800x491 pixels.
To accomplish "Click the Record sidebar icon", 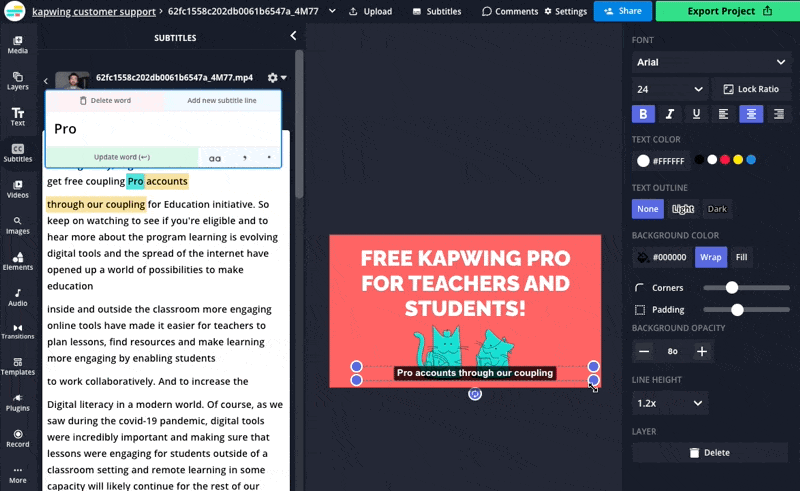I will (x=17, y=438).
